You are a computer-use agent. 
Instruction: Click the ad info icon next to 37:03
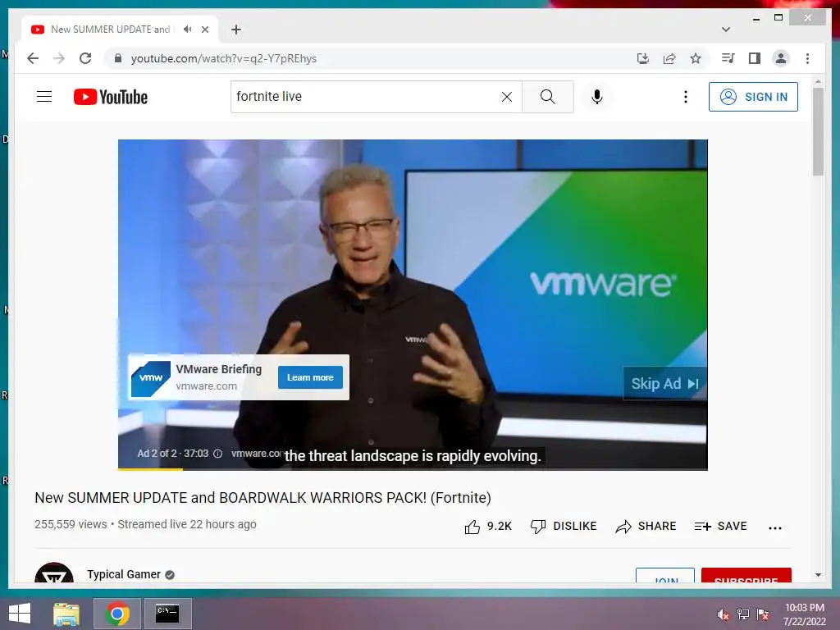coord(218,454)
